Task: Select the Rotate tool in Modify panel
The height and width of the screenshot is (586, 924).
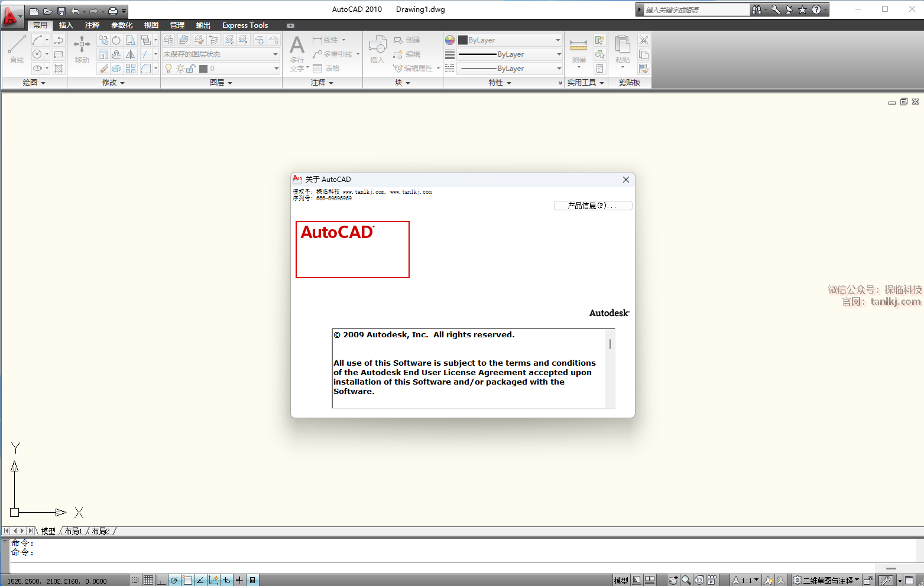Action: [x=116, y=40]
